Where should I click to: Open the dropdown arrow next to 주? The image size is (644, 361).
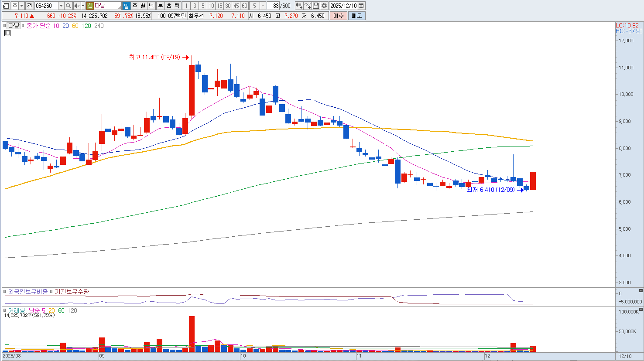21,6
